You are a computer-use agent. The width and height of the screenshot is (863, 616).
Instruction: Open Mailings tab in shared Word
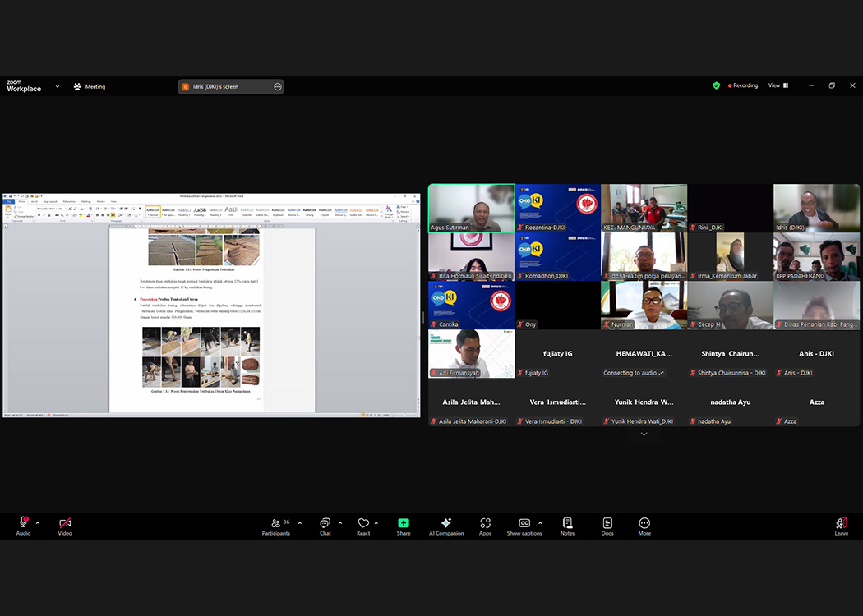click(x=85, y=201)
